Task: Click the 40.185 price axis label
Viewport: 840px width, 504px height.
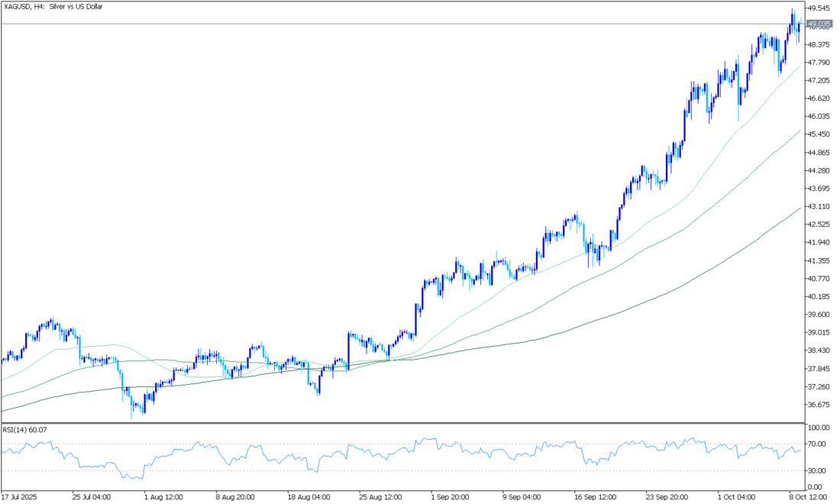Action: click(819, 296)
